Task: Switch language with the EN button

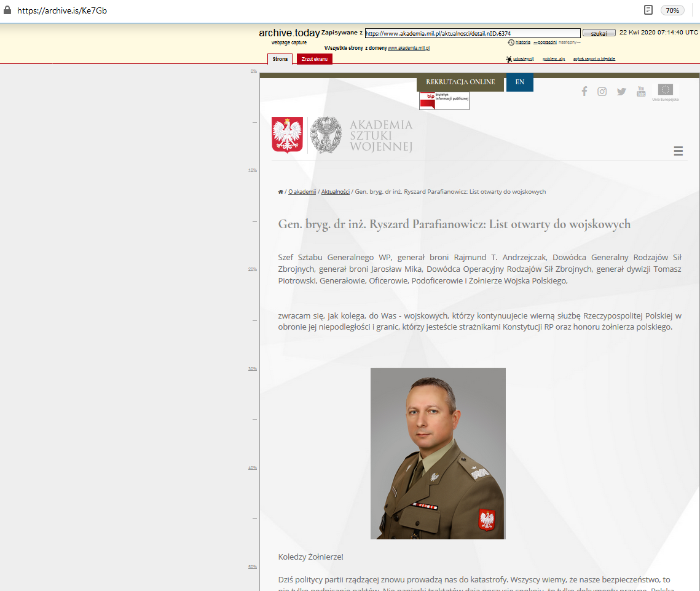Action: (x=519, y=82)
